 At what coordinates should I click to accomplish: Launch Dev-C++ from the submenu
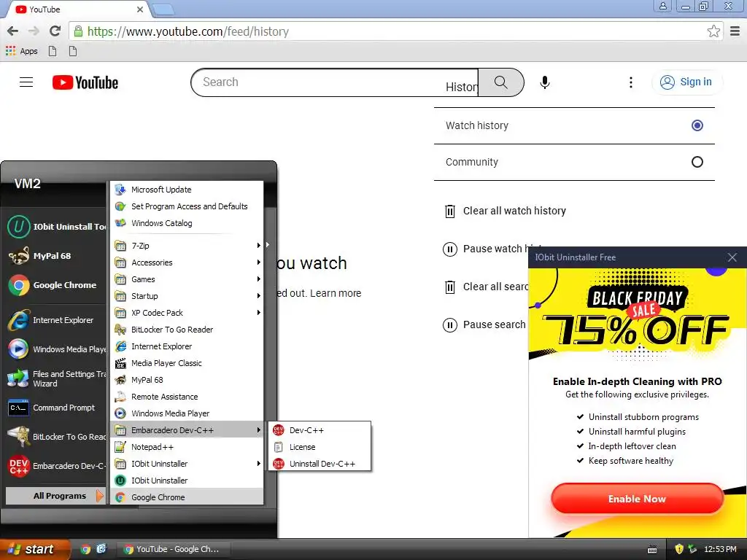pos(320,430)
